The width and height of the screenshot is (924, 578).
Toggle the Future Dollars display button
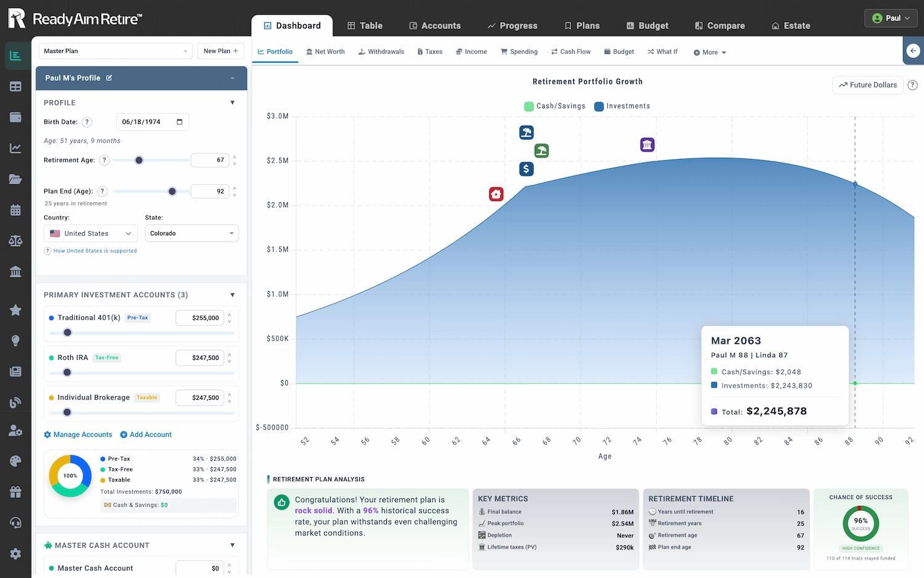867,85
